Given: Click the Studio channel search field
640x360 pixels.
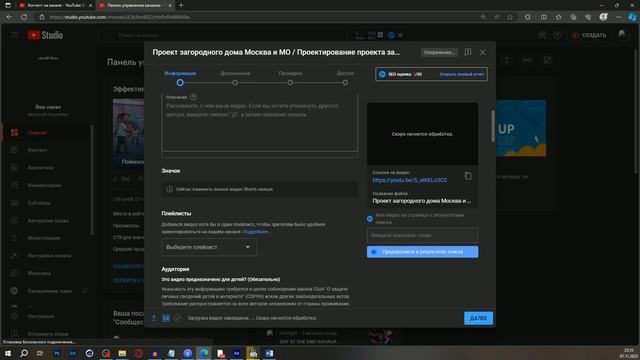Looking at the screenshot, I should pyautogui.click(x=222, y=36).
